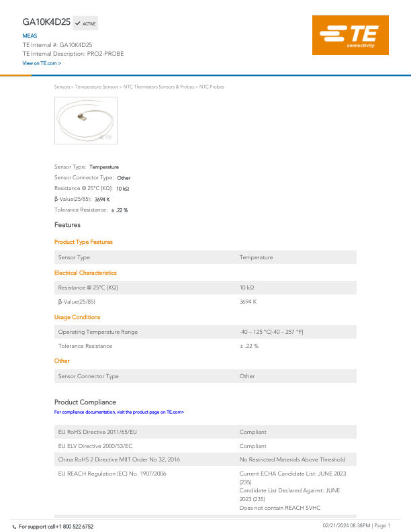Screen dimensions: 411x532
Task: Click the TE Connectivity logo
Action: point(351,35)
